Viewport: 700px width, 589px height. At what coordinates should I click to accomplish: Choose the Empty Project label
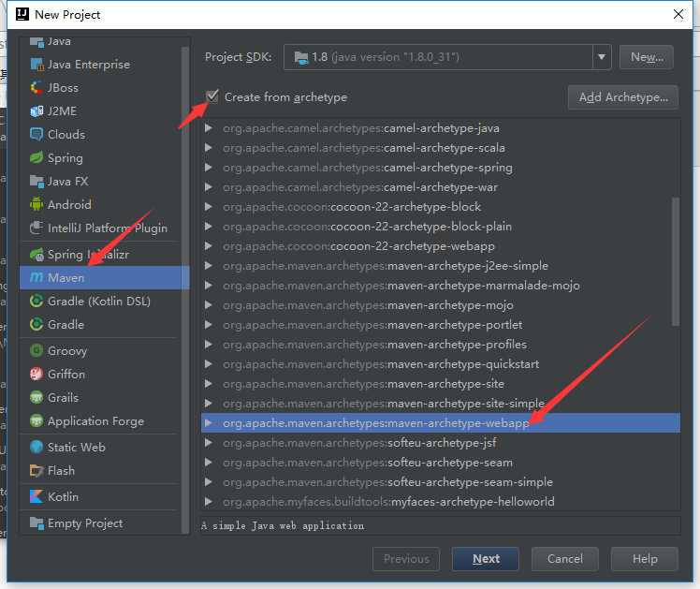click(x=85, y=523)
